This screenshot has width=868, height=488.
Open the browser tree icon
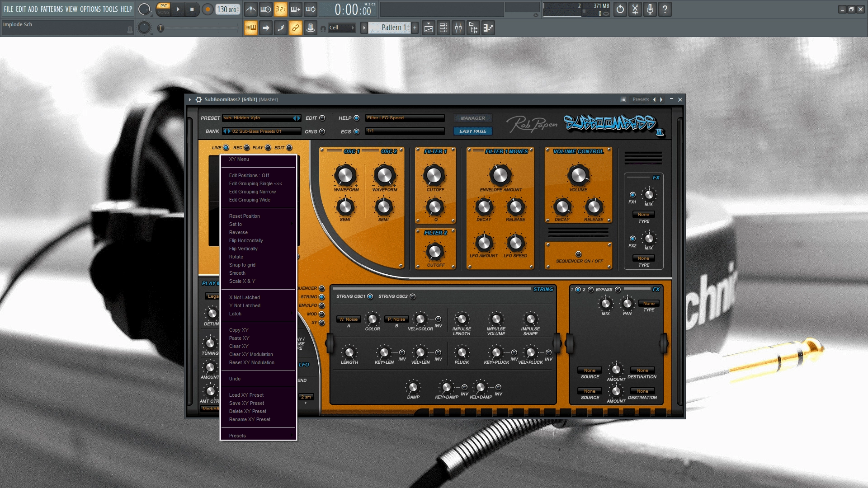tap(473, 28)
